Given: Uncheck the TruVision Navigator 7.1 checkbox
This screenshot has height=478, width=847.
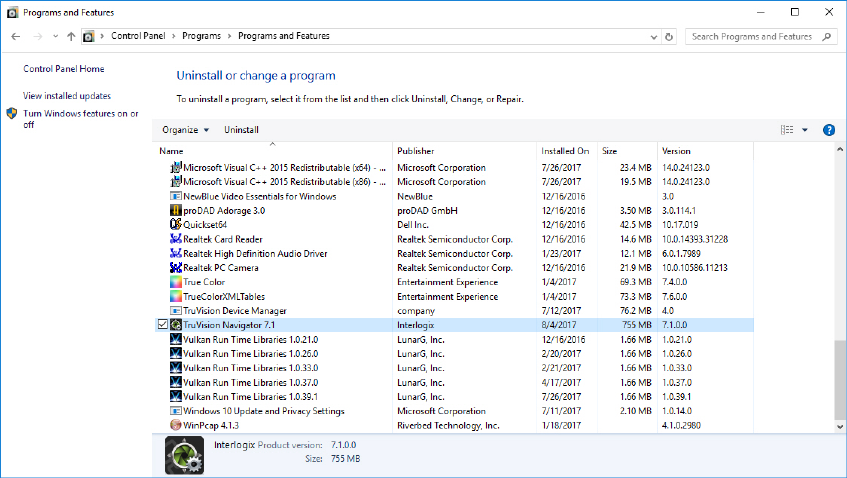Looking at the screenshot, I should (163, 325).
